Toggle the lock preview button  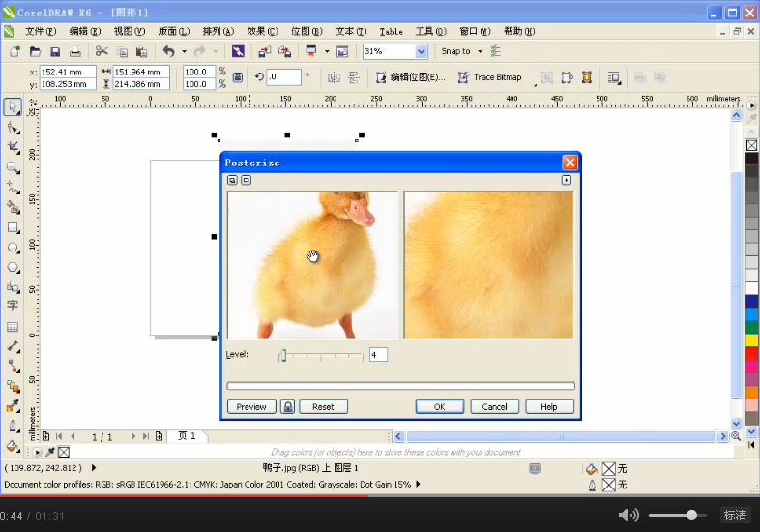click(x=288, y=406)
